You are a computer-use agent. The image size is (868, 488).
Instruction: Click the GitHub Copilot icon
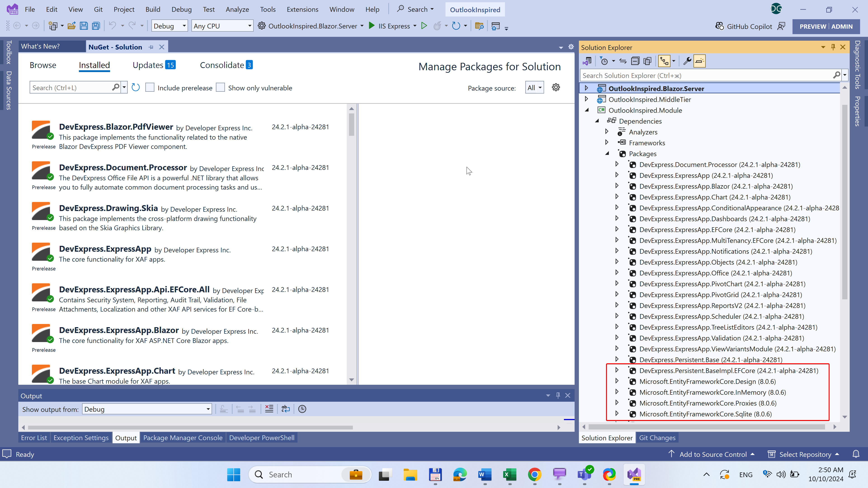[x=719, y=26]
